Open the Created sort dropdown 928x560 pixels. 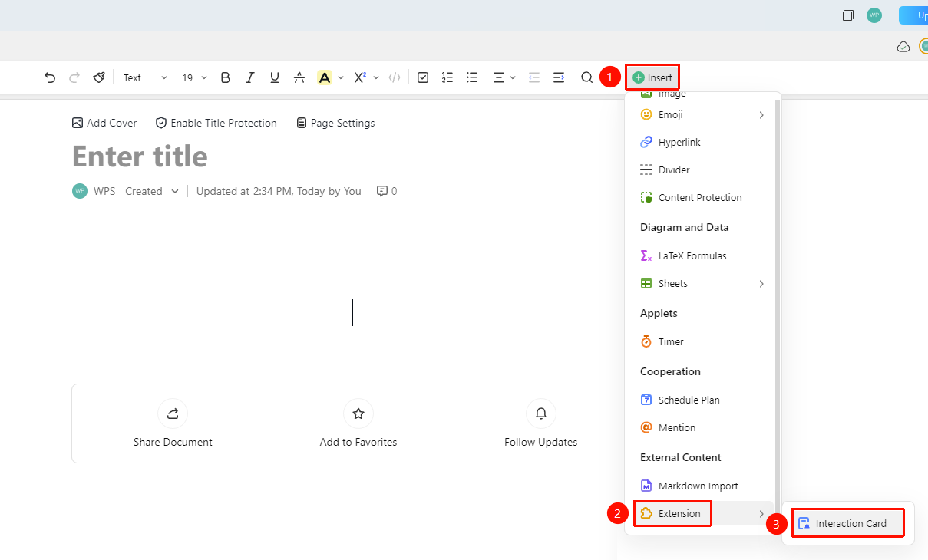(x=152, y=191)
